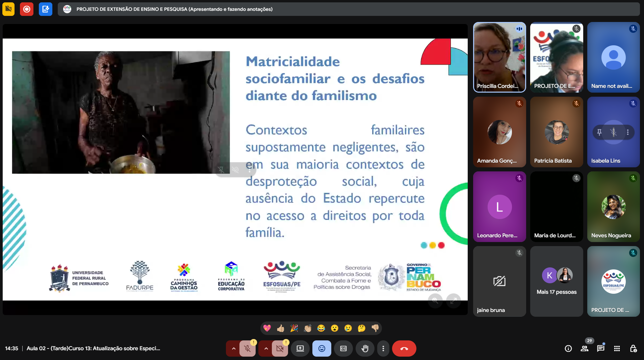Toggle closed captions
Viewport: 644px width, 360px height.
(x=343, y=349)
